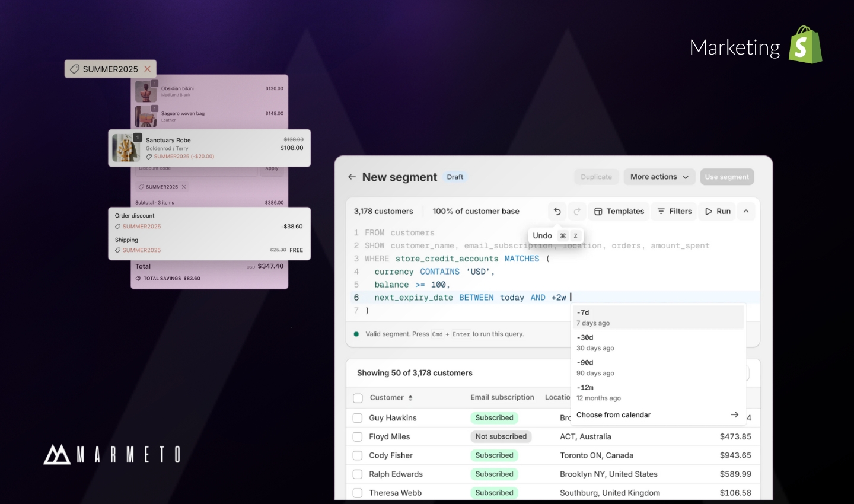Check the box for Ralph Edwards
The width and height of the screenshot is (854, 504).
(x=358, y=474)
